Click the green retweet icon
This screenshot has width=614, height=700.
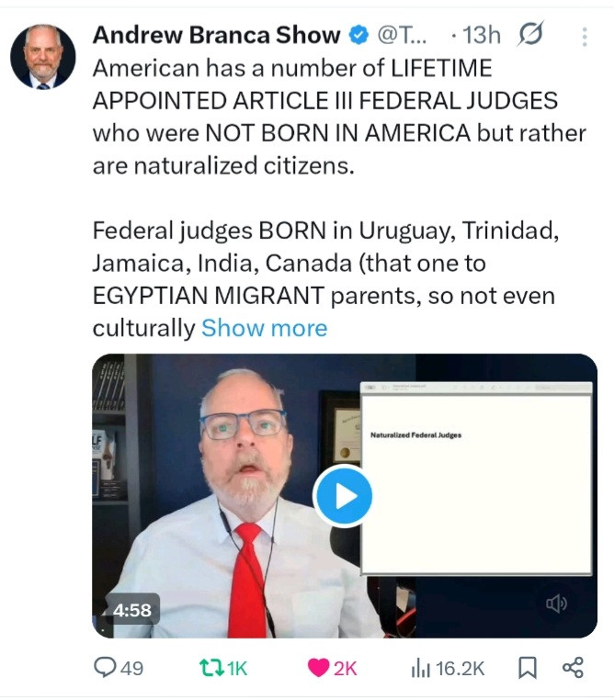tap(211, 668)
